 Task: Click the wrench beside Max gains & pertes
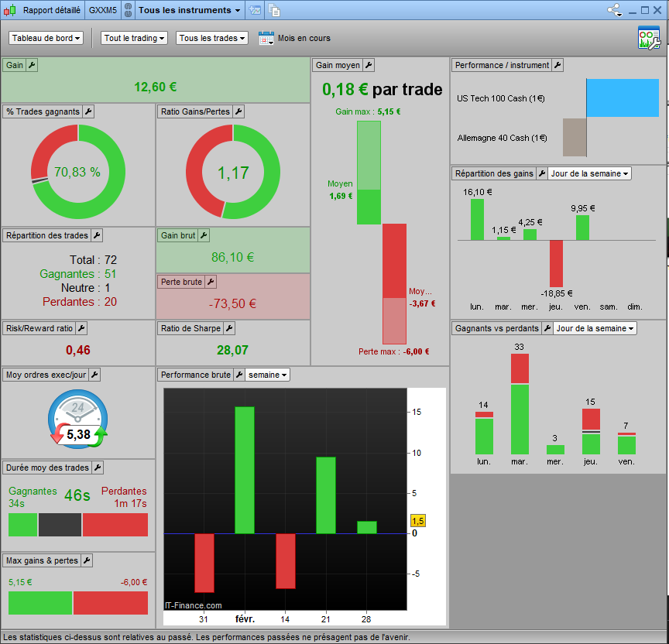tap(87, 560)
